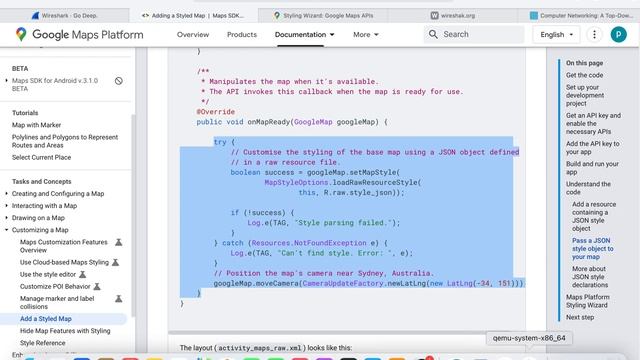
Task: Click the flask icon beside Customize POI Behavior
Action: coord(97,287)
